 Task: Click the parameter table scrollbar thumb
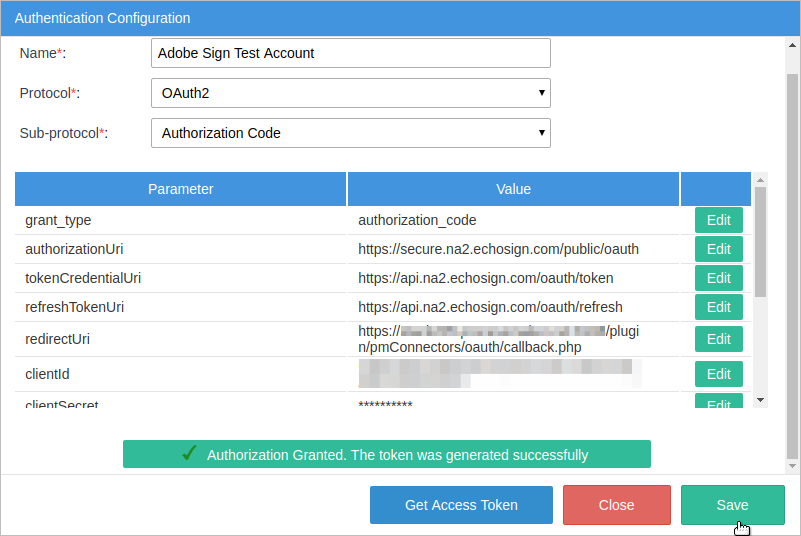click(760, 240)
